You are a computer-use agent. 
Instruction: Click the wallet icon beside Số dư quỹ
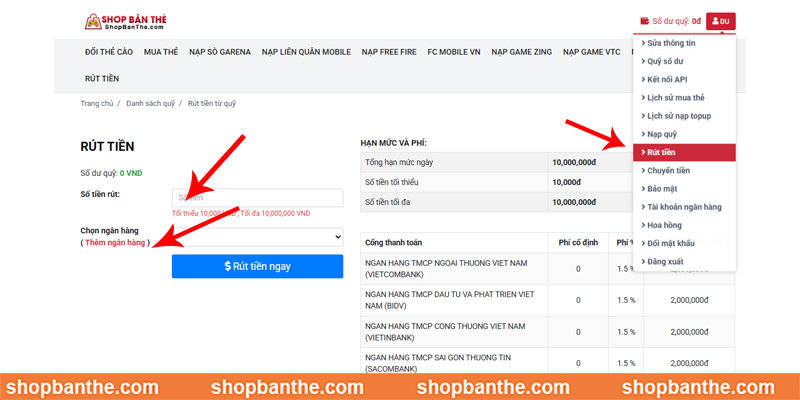(x=645, y=21)
